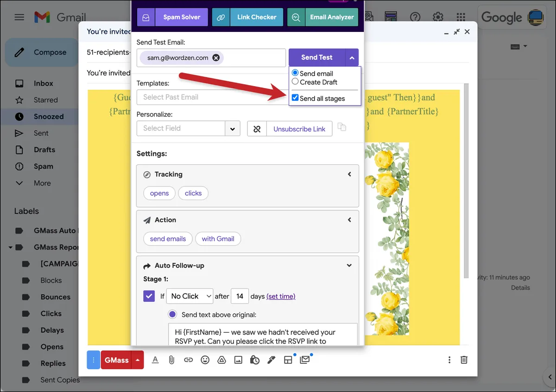Viewport: 556px width, 392px height.
Task: Click the broken-link icon beside Unsubscribe Link
Action: pyautogui.click(x=257, y=129)
